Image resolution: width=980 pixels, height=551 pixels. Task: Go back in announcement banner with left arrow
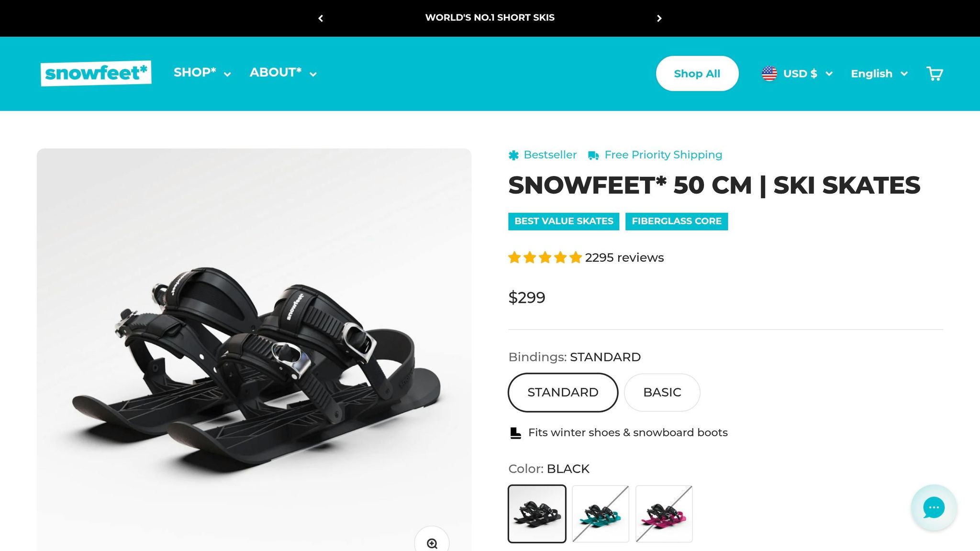[321, 18]
